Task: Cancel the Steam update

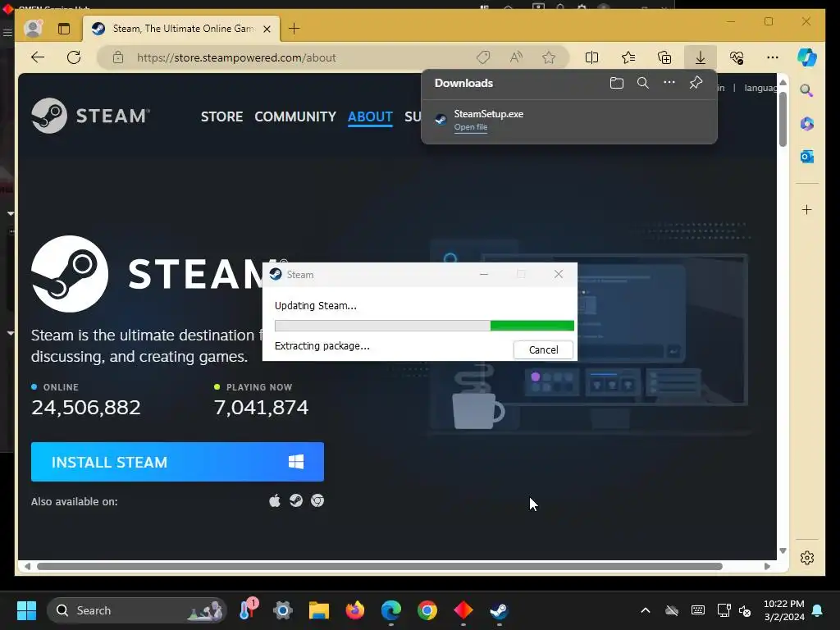Action: [x=543, y=349]
